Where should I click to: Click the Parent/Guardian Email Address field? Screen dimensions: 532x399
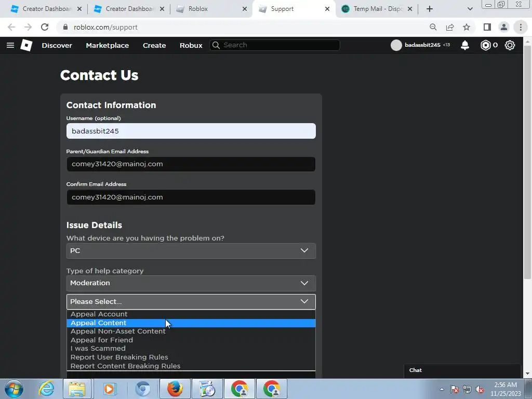click(x=191, y=164)
